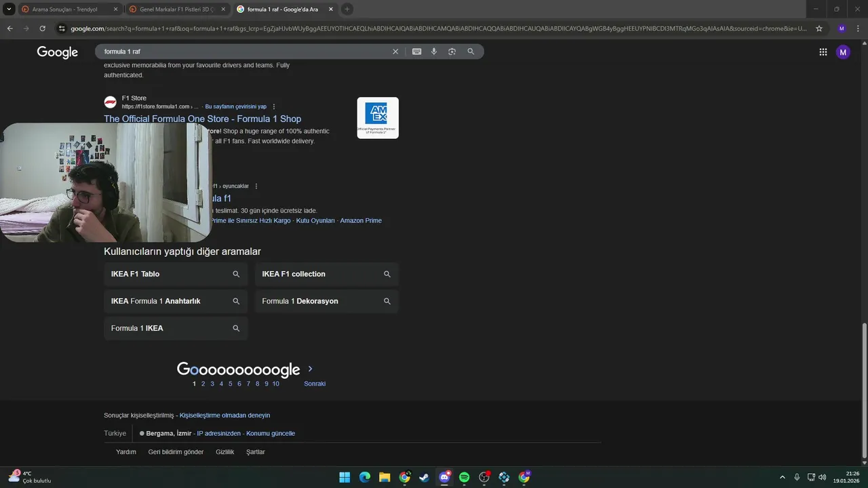Screen dimensions: 868x488
Task: Submit the search with the magnifier icon
Action: 471,52
